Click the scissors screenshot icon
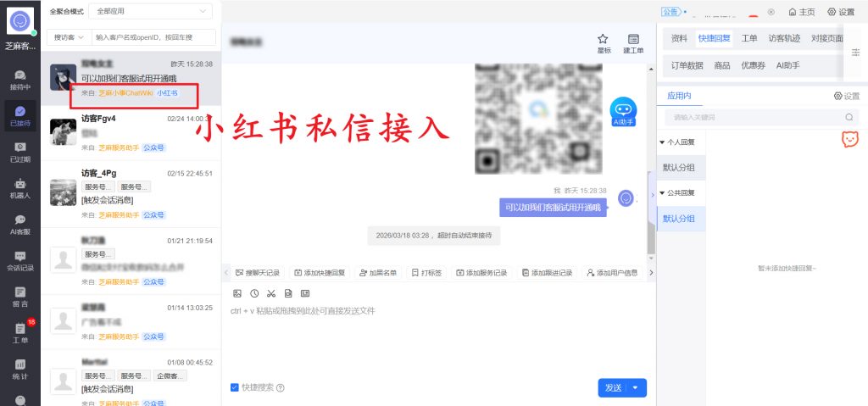The height and width of the screenshot is (406, 868). (x=271, y=293)
